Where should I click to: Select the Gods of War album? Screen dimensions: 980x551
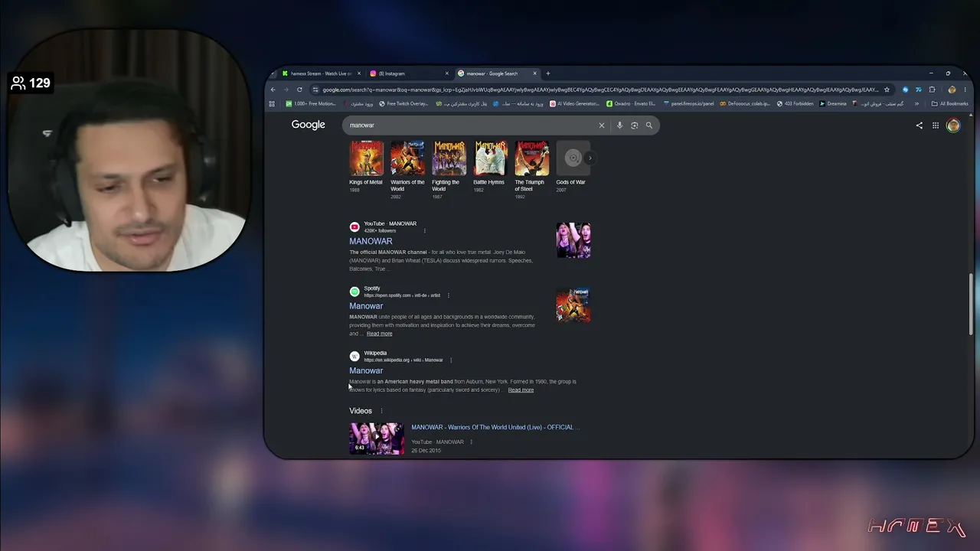click(x=571, y=158)
